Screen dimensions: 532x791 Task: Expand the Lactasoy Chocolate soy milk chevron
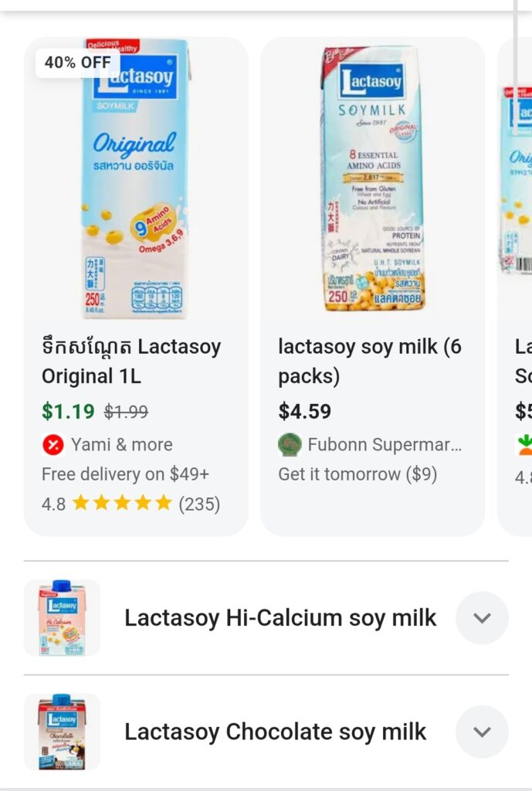[482, 732]
